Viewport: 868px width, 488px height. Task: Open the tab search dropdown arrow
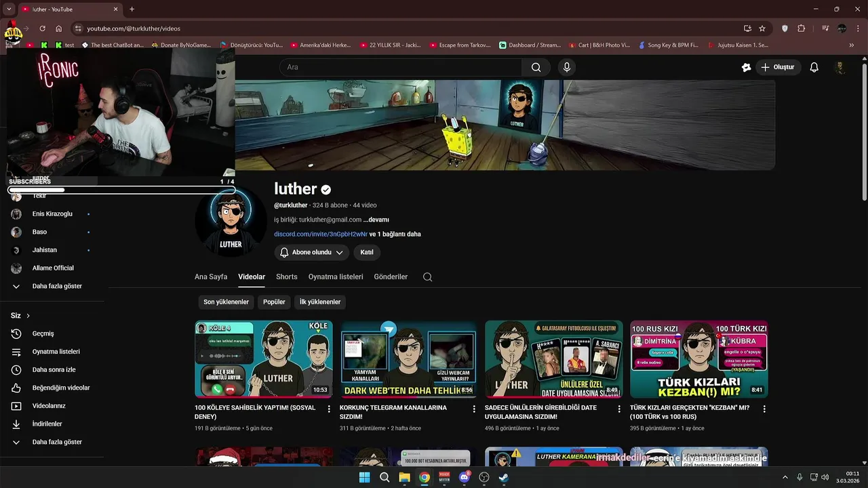9,9
